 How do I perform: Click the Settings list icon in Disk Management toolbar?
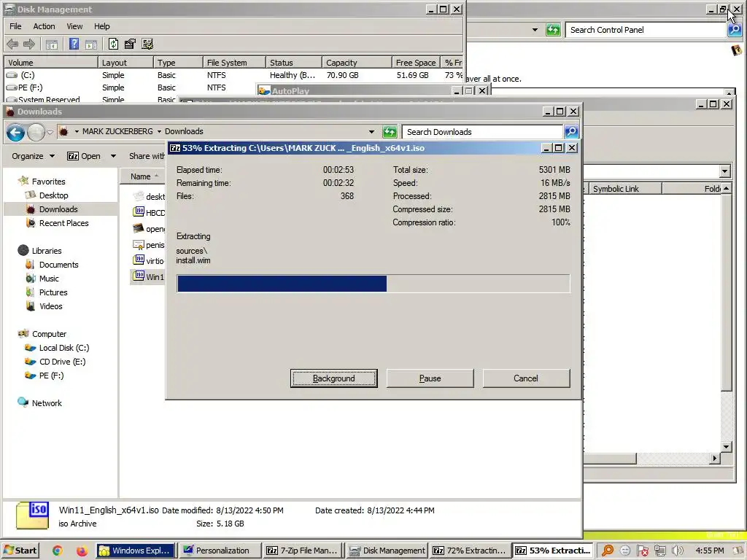[x=147, y=44]
